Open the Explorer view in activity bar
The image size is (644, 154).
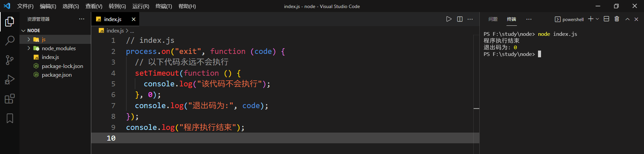10,22
